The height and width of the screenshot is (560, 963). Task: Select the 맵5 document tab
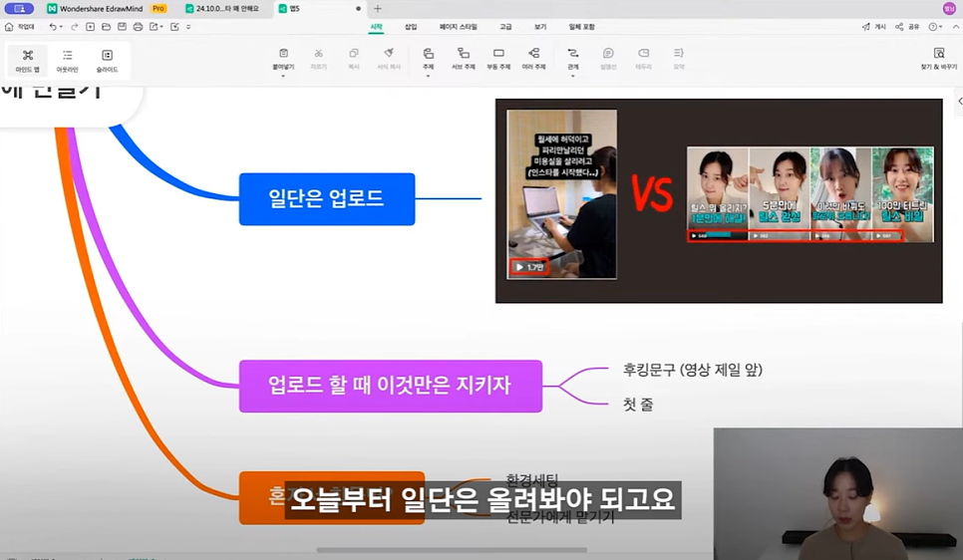(x=319, y=9)
